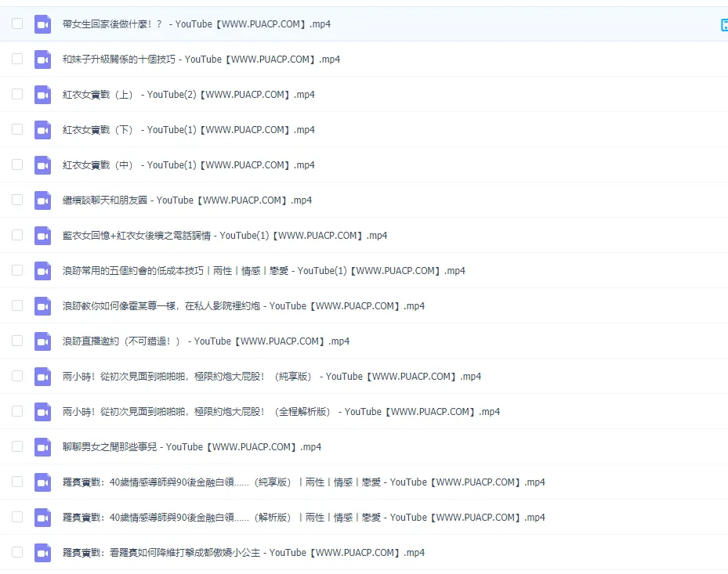Tick checkbox of 兩小時 純享版 file

[17, 376]
